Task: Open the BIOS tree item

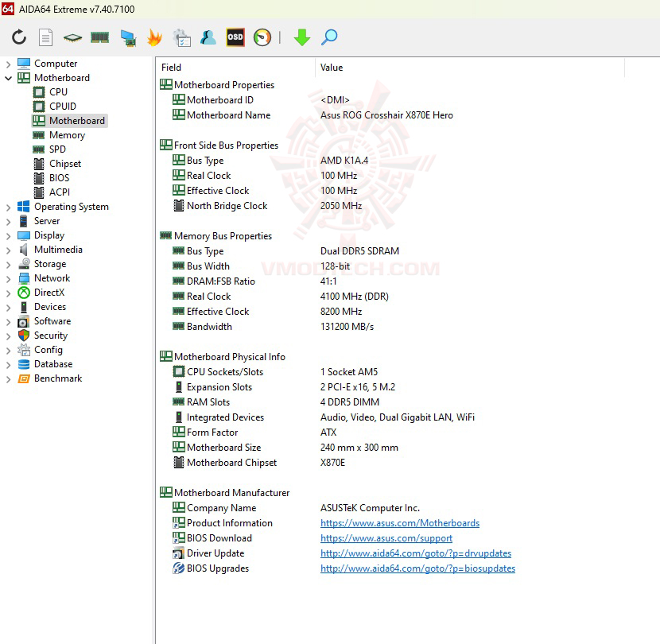Action: tap(59, 178)
